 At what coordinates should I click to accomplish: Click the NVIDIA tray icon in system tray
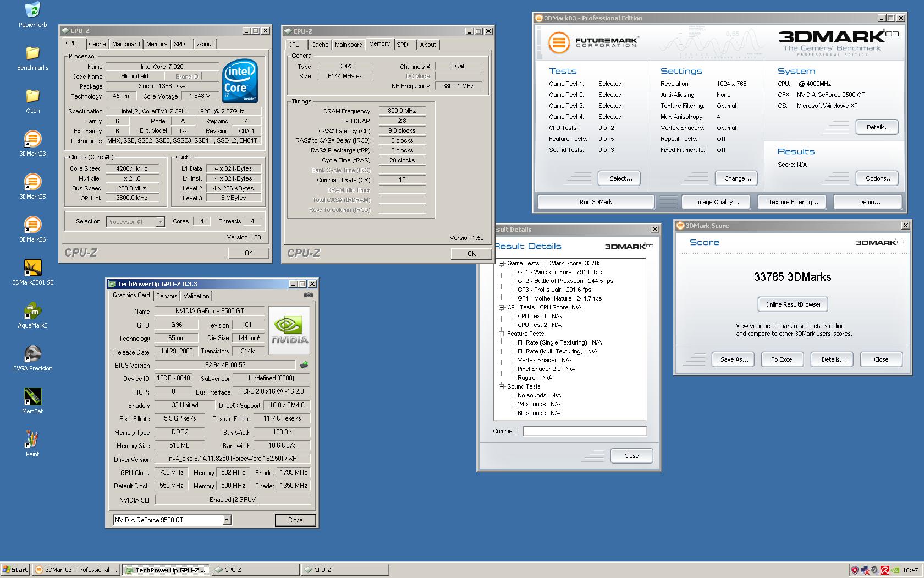point(896,570)
